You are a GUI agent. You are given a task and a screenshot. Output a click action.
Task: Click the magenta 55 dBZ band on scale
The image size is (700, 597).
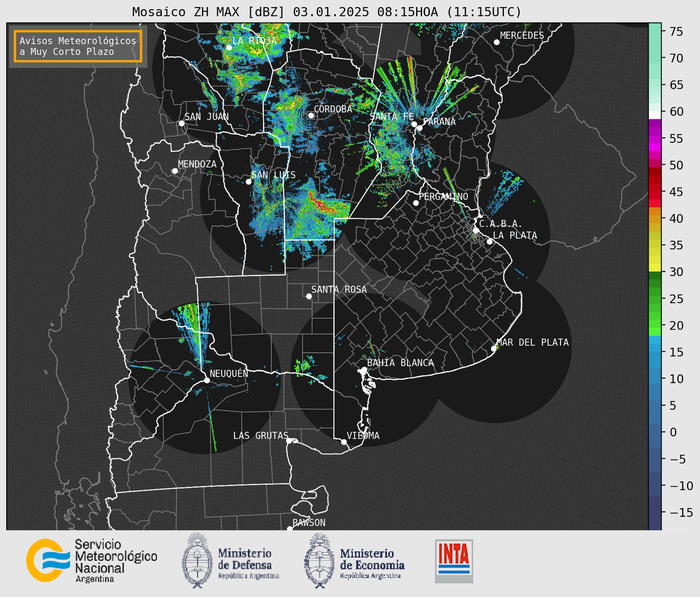pos(655,138)
